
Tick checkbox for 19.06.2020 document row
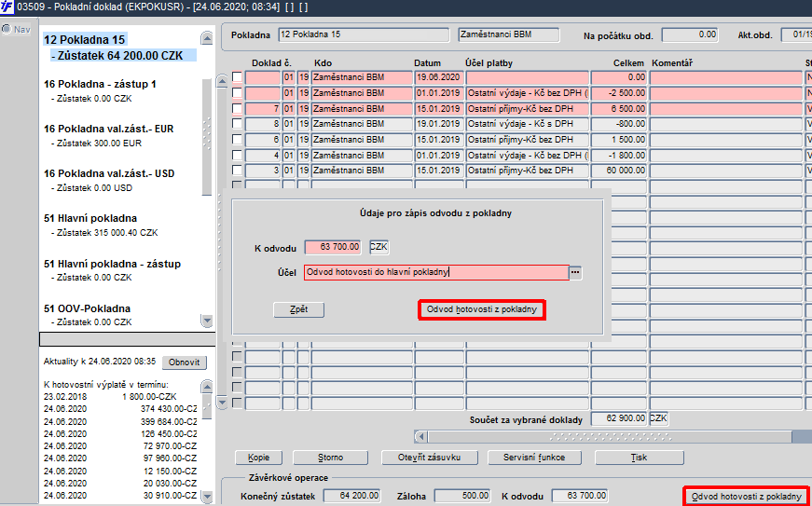[x=237, y=77]
